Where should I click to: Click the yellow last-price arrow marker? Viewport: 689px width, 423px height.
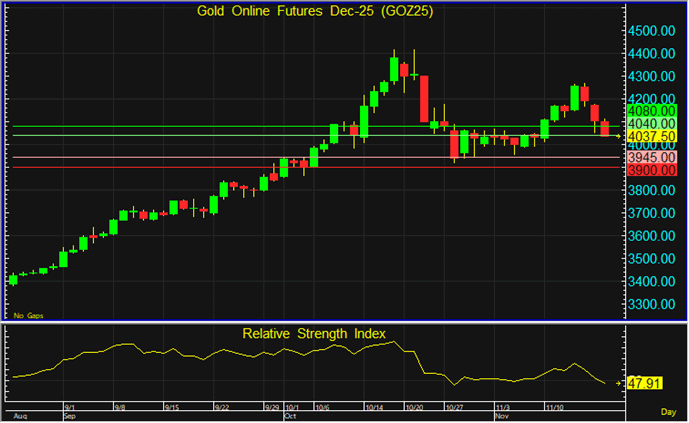coord(618,135)
